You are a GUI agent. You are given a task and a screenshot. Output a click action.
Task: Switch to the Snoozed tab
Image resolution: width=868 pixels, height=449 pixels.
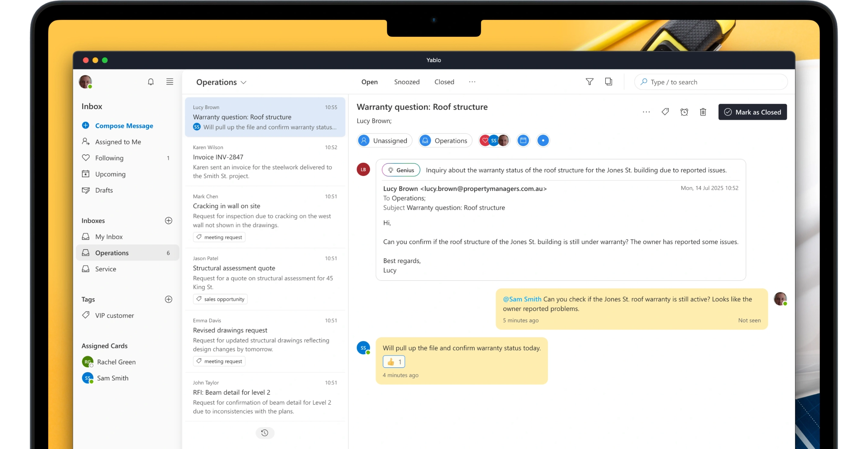[x=407, y=82]
